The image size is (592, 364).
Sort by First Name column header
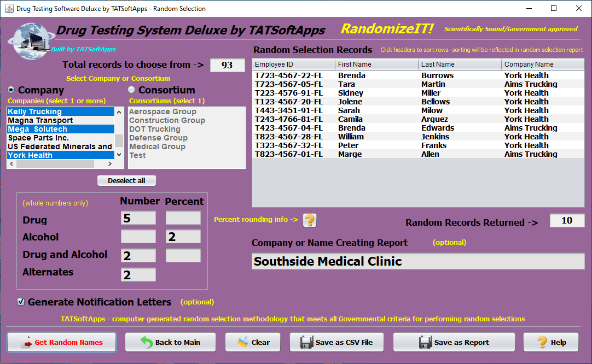tap(376, 64)
